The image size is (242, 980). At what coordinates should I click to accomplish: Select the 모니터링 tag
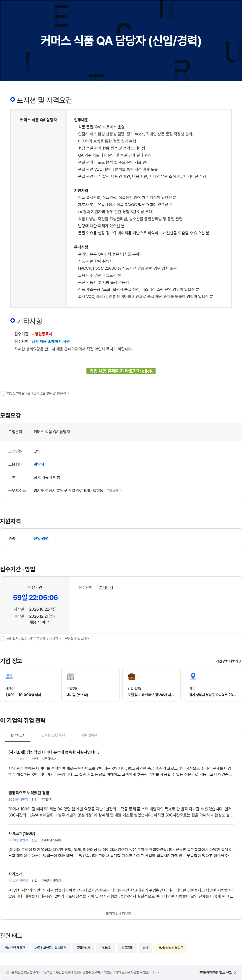coord(106,948)
